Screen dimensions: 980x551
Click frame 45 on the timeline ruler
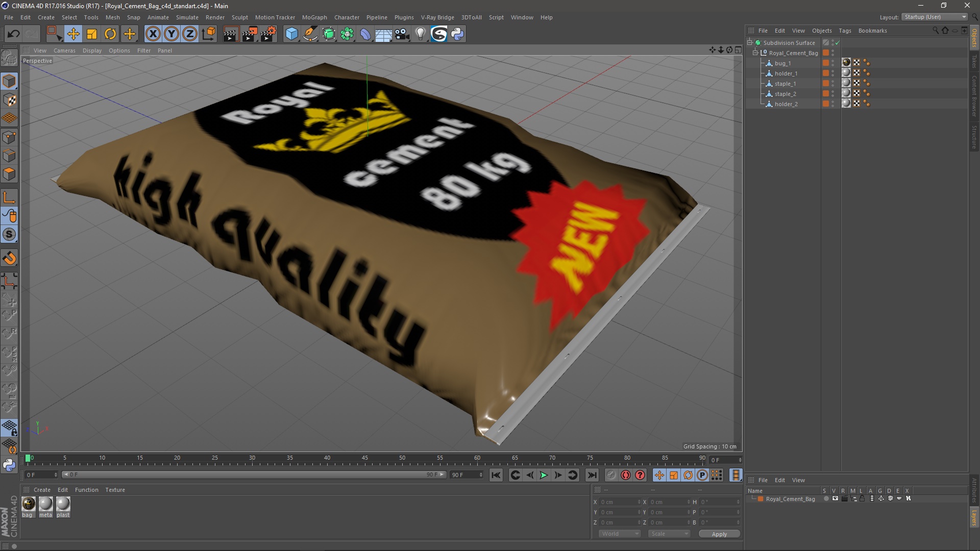point(364,458)
